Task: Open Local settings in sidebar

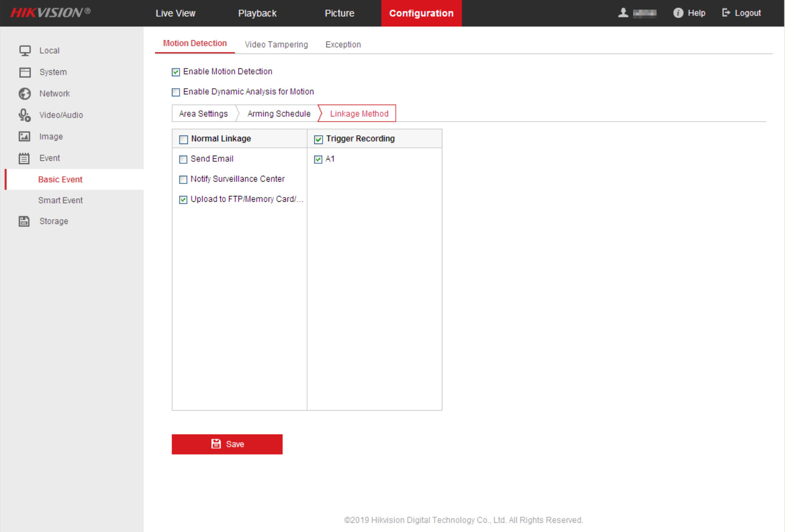Action: (49, 51)
